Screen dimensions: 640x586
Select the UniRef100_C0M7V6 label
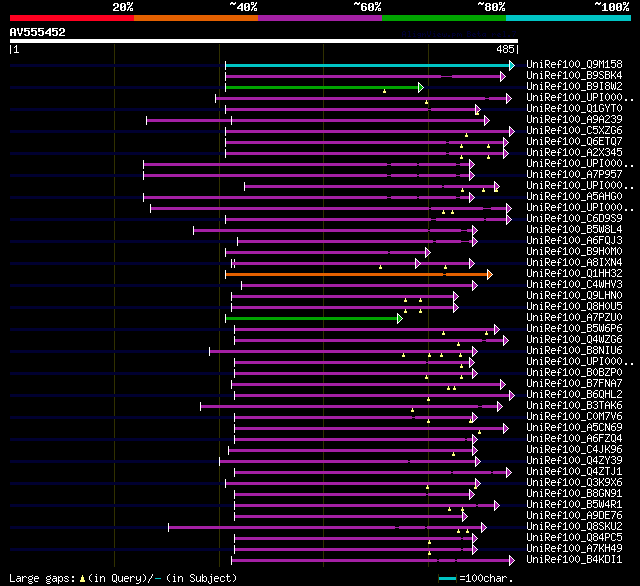(574, 417)
